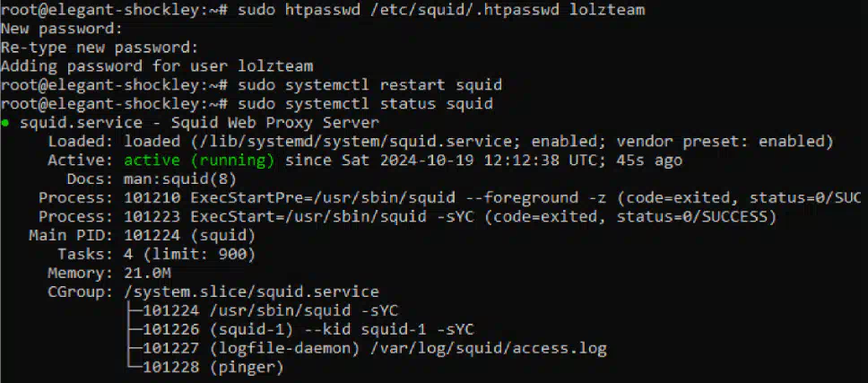Click the Memory 21.0M value

[x=147, y=274]
